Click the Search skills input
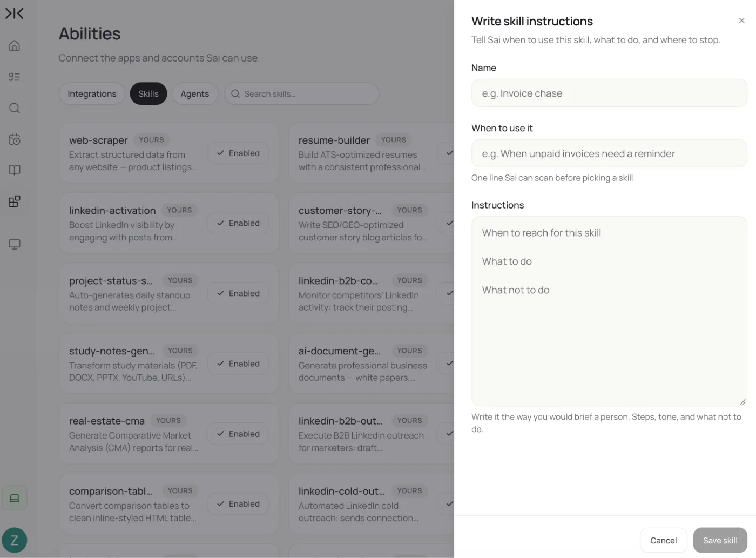This screenshot has width=756, height=558. coord(301,93)
